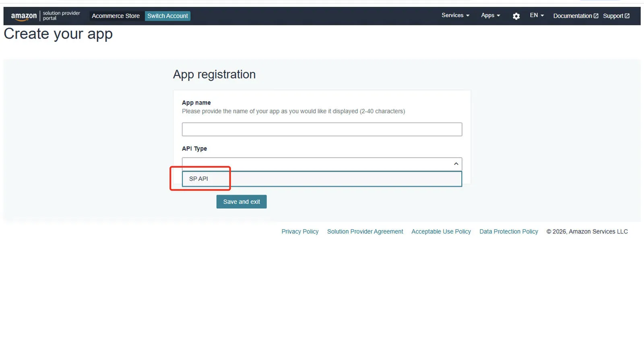Open the Services dropdown
Image resolution: width=644 pixels, height=347 pixels.
tap(452, 15)
